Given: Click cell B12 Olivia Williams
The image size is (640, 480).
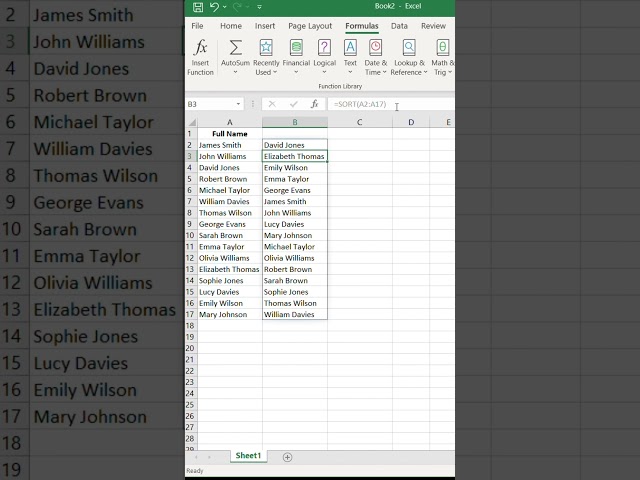Looking at the screenshot, I should click(295, 258).
